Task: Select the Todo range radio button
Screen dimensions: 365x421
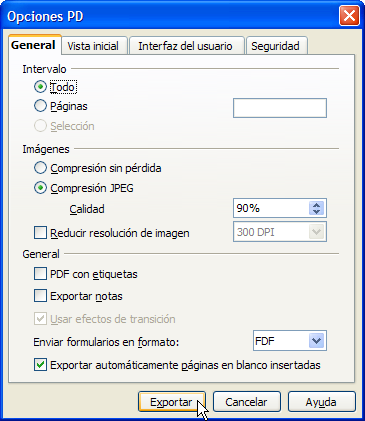Action: click(40, 87)
